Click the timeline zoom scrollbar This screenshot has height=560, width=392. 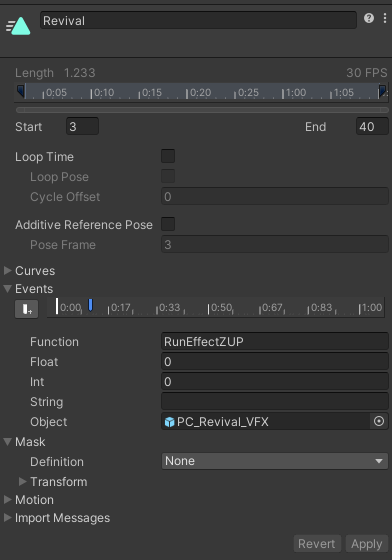[202, 110]
